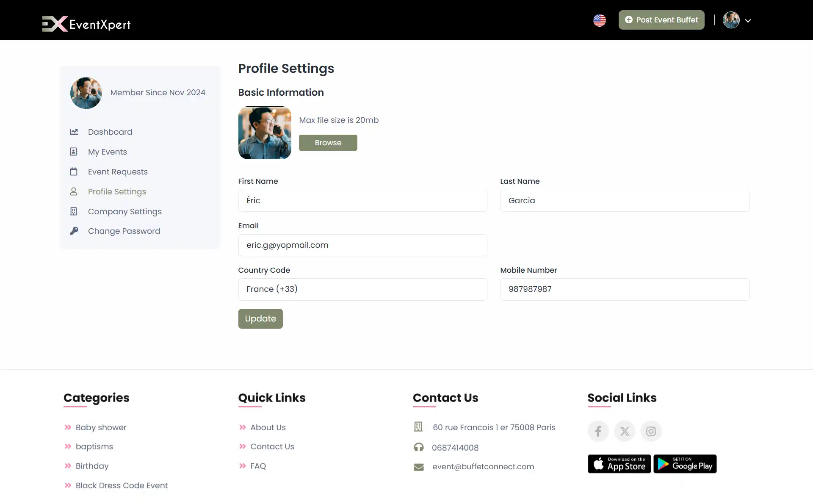This screenshot has height=504, width=813.
Task: Open the FAQ quick link
Action: coord(258,466)
